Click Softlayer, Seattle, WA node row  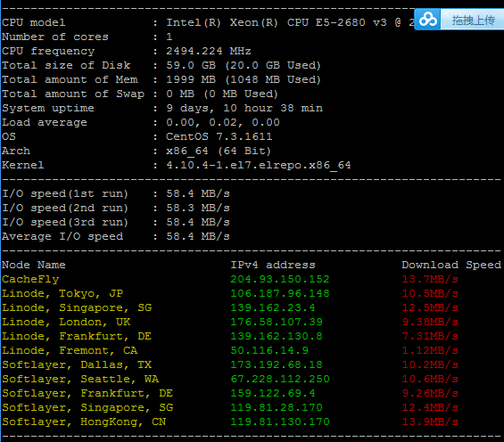click(80, 379)
